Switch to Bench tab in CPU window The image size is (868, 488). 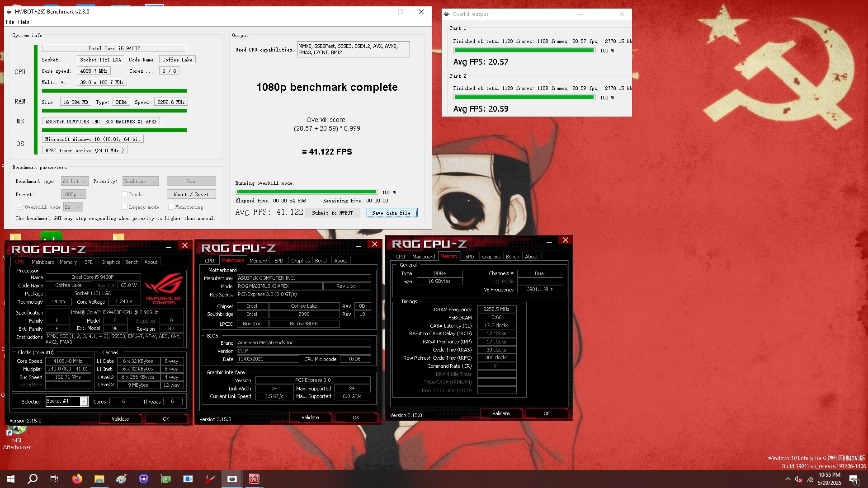(132, 262)
